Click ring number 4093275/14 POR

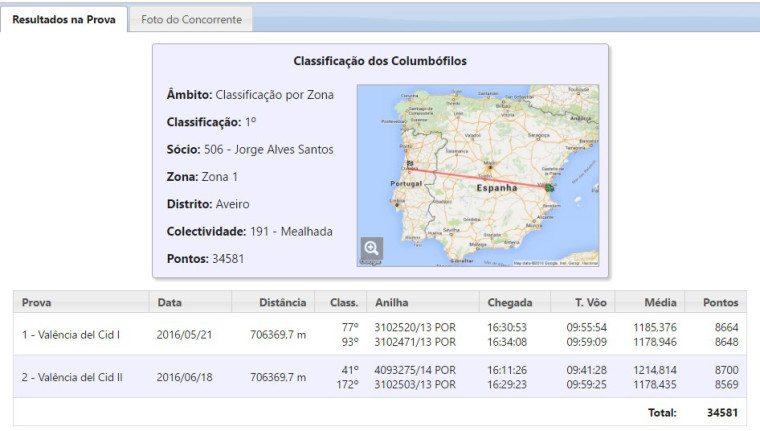click(414, 369)
